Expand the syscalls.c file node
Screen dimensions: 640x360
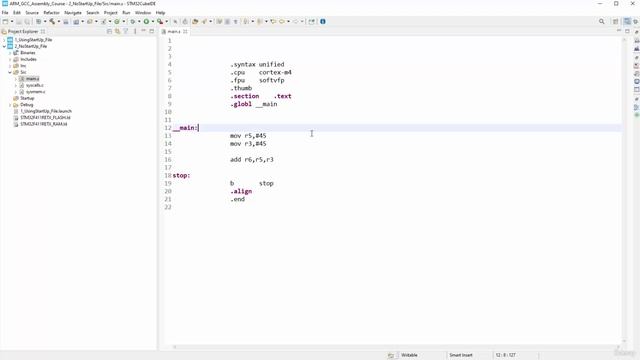(x=16, y=85)
